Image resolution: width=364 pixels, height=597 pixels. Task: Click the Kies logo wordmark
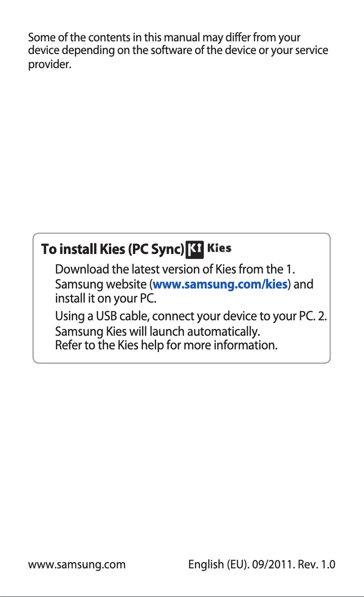pyautogui.click(x=220, y=249)
